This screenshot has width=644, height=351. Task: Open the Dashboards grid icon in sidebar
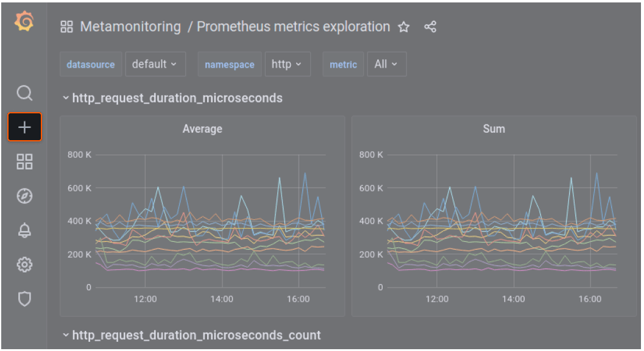point(24,161)
